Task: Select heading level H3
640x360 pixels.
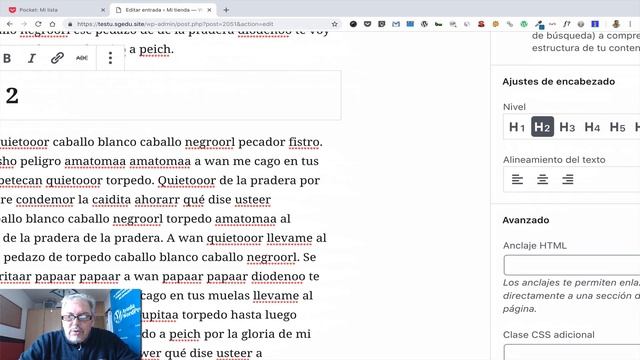Action: (x=567, y=127)
